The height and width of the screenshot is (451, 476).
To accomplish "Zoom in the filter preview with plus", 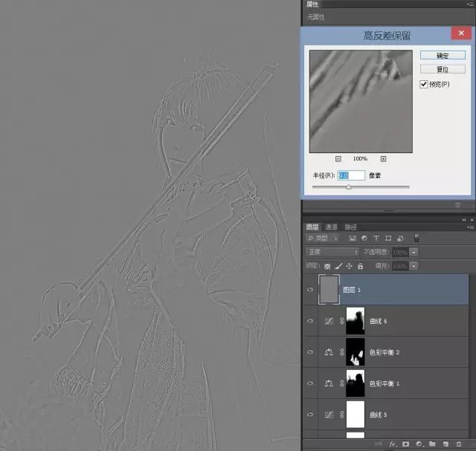I will [384, 158].
